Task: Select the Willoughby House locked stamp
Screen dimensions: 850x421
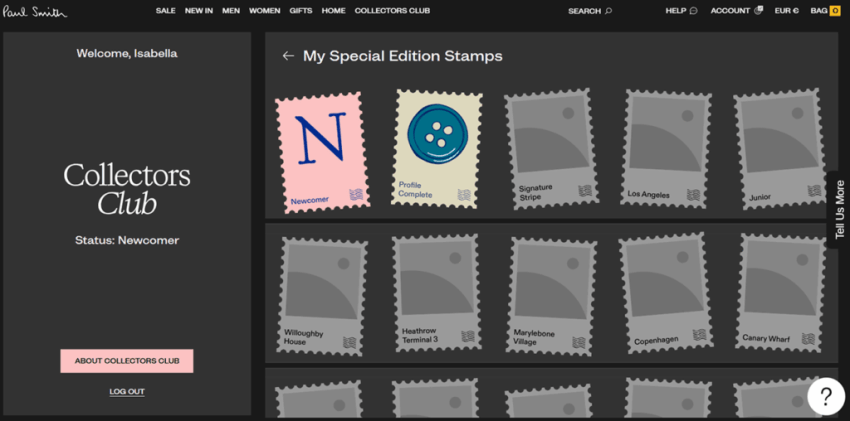Action: [322, 296]
